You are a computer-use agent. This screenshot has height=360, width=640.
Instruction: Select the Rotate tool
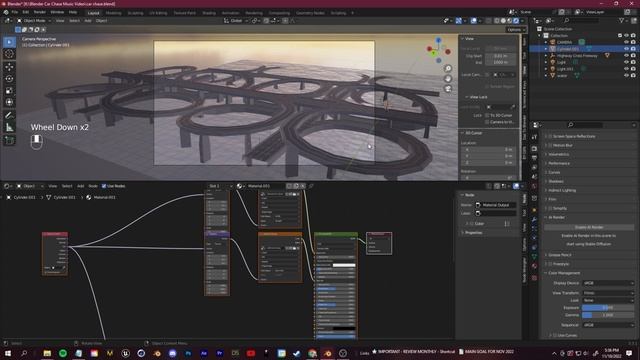click(9, 78)
